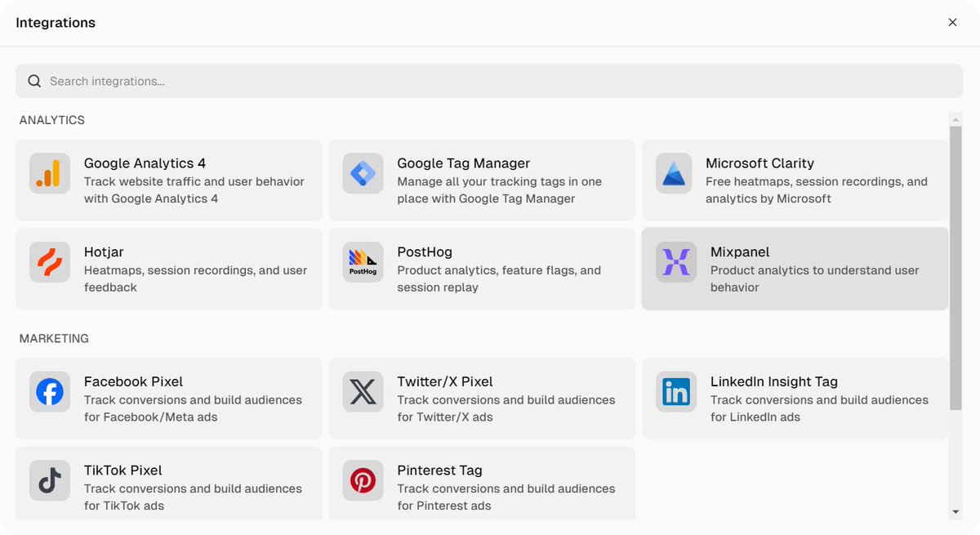Select the LinkedIn Insight Tag title
The image size is (980, 535).
click(774, 381)
